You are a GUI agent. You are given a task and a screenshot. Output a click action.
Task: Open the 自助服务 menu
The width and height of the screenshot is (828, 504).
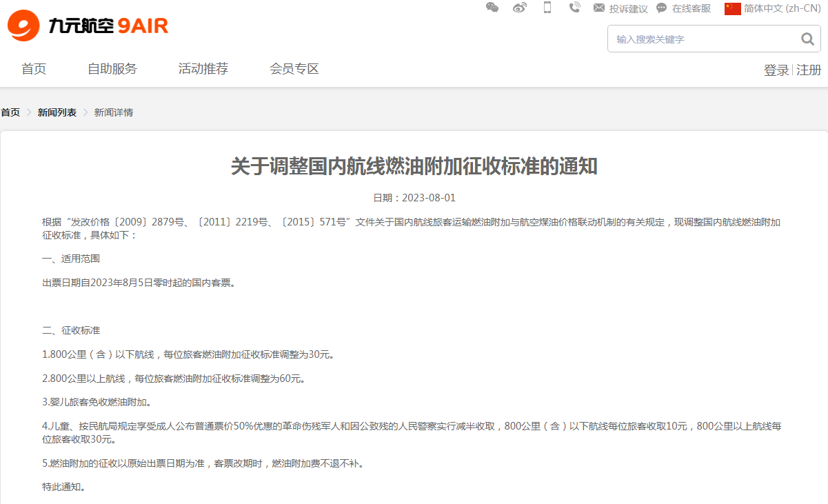[x=112, y=69]
